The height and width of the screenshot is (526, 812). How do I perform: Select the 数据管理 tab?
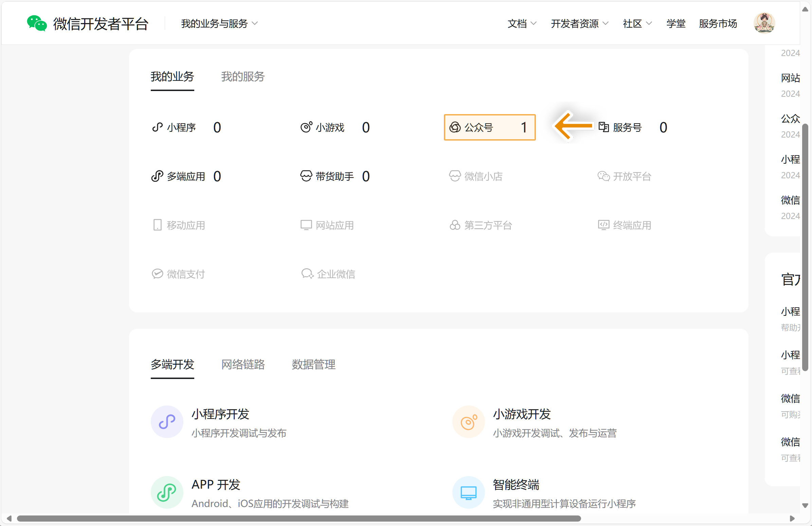[313, 365]
